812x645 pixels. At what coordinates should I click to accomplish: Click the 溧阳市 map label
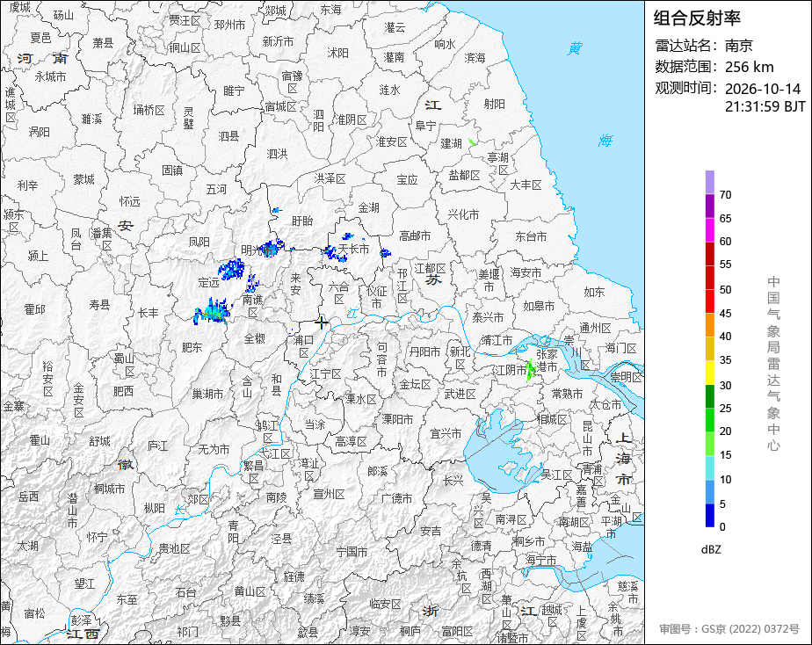pos(398,419)
